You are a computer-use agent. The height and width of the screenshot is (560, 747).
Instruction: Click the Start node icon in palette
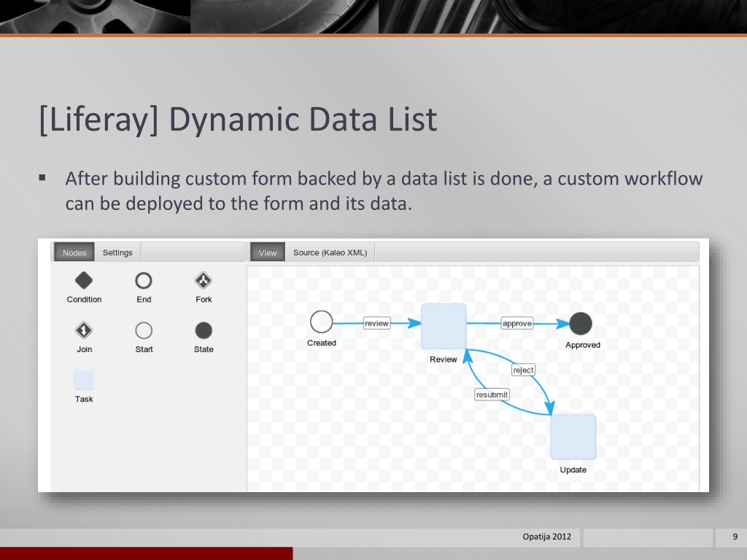[x=144, y=330]
